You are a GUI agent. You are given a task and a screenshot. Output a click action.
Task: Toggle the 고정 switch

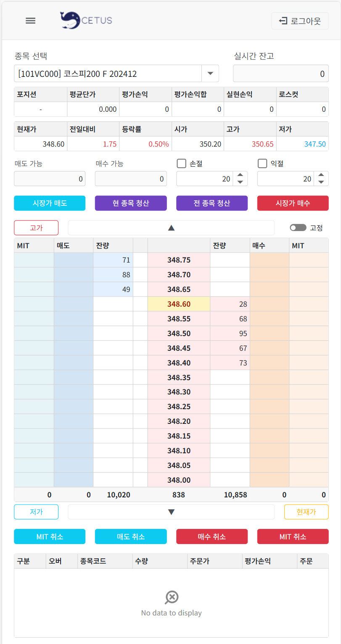[298, 227]
